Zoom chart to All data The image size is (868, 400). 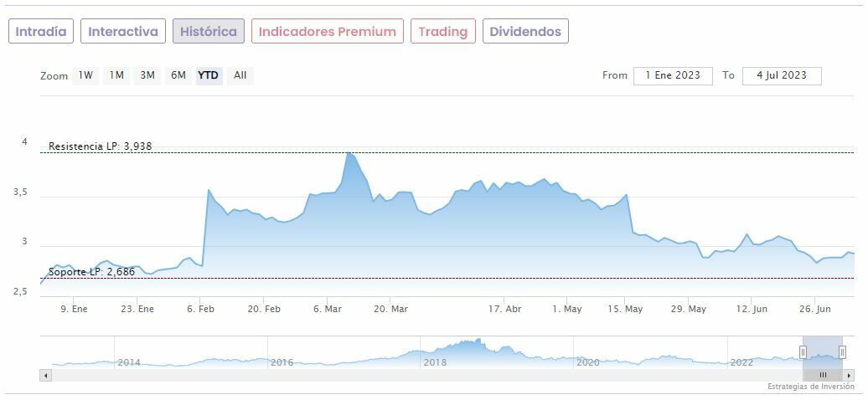[240, 76]
